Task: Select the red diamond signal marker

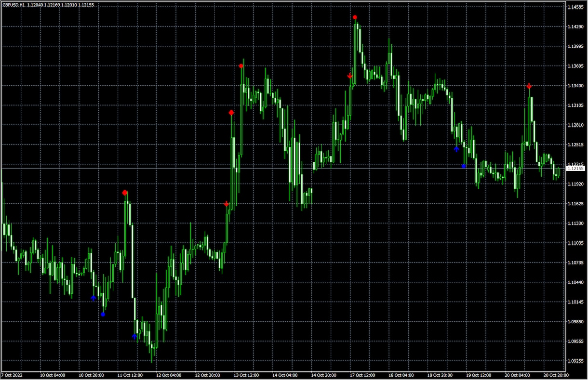Action: point(231,113)
